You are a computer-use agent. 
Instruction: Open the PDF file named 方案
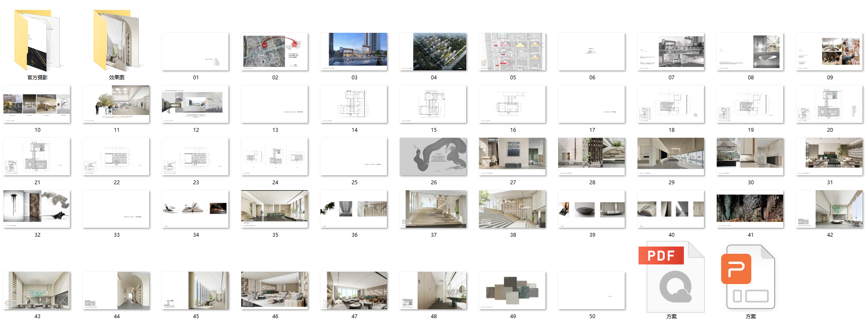pyautogui.click(x=671, y=278)
